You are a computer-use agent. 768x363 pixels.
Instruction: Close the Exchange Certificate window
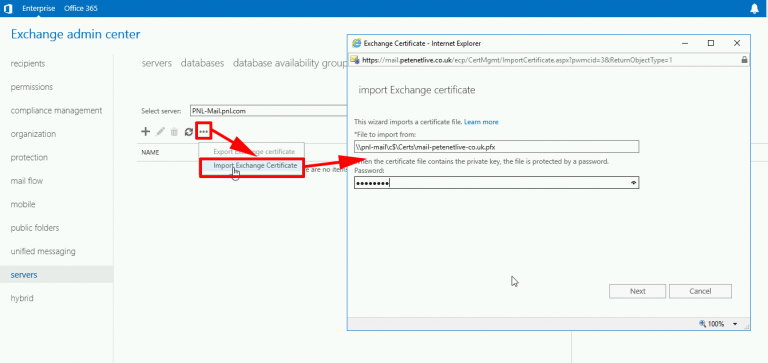coord(737,43)
